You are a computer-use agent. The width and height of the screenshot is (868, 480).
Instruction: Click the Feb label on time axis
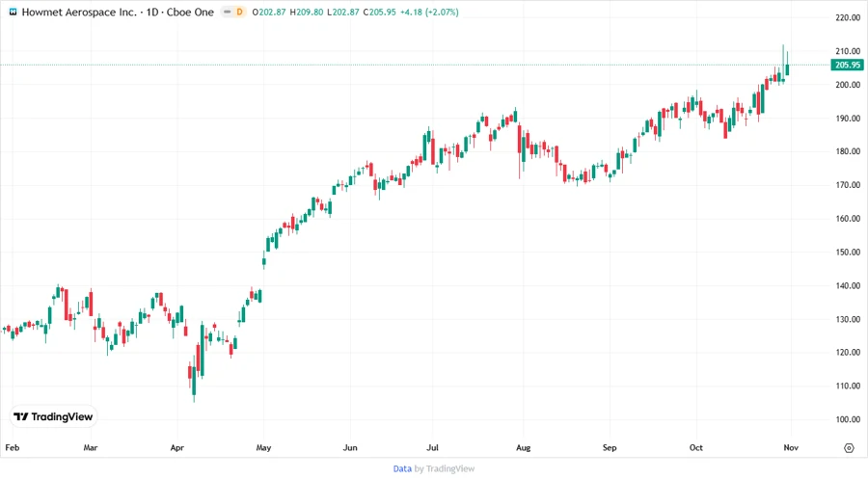point(13,447)
